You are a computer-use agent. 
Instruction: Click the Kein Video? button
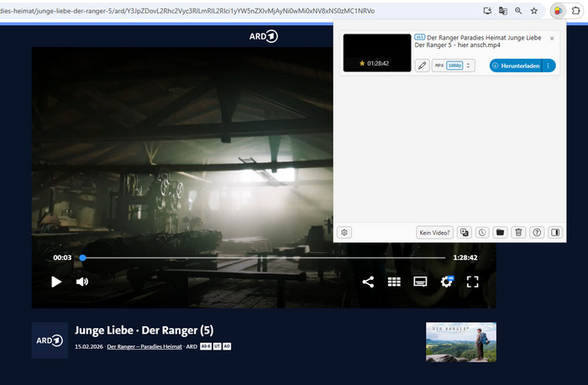(434, 233)
